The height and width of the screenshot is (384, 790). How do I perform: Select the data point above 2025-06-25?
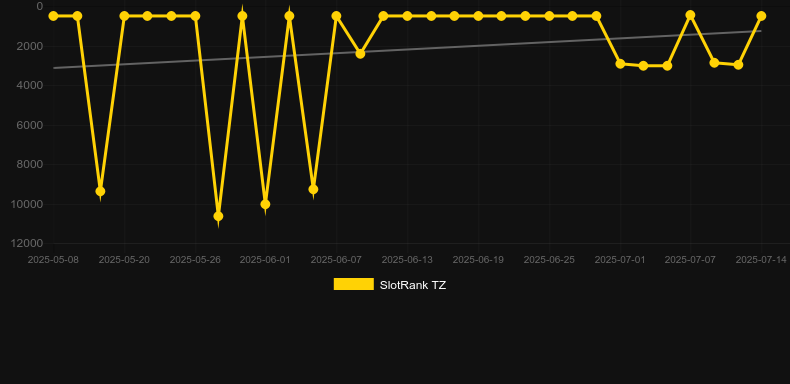[549, 16]
